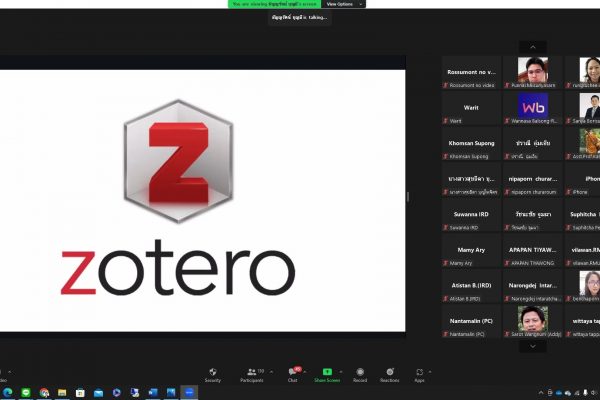Select the Khomsan Supong participant tile

click(471, 144)
